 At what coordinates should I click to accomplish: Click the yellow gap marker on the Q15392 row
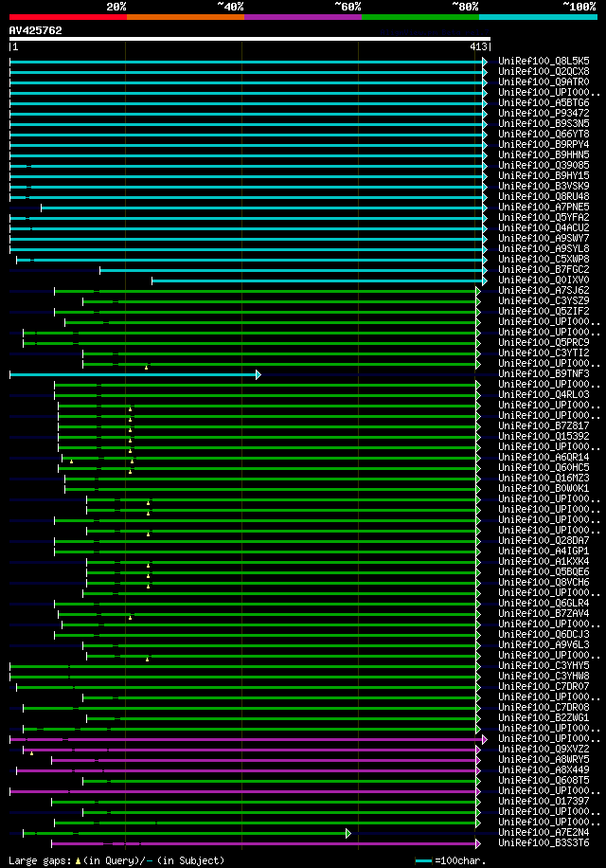click(130, 441)
